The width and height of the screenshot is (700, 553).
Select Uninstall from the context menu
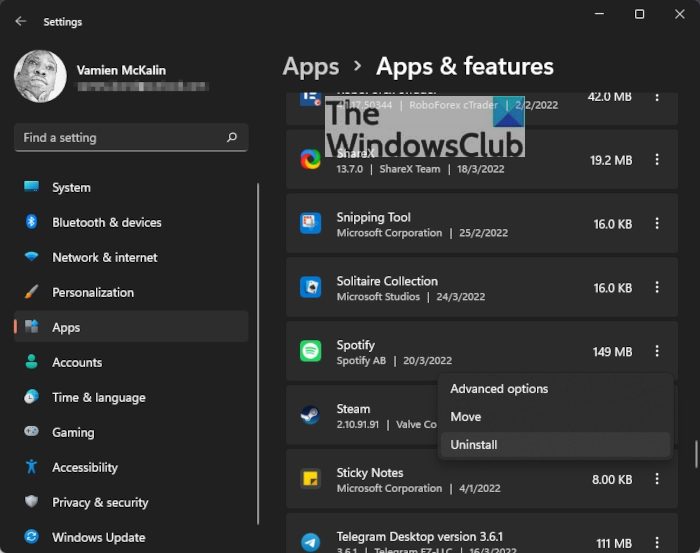tap(474, 445)
